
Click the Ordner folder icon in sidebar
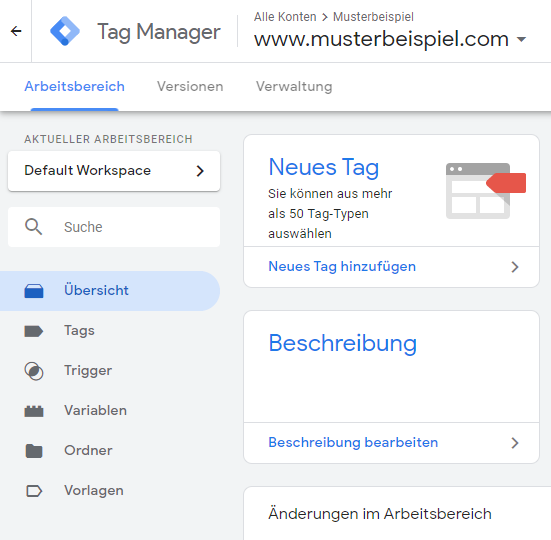(34, 451)
